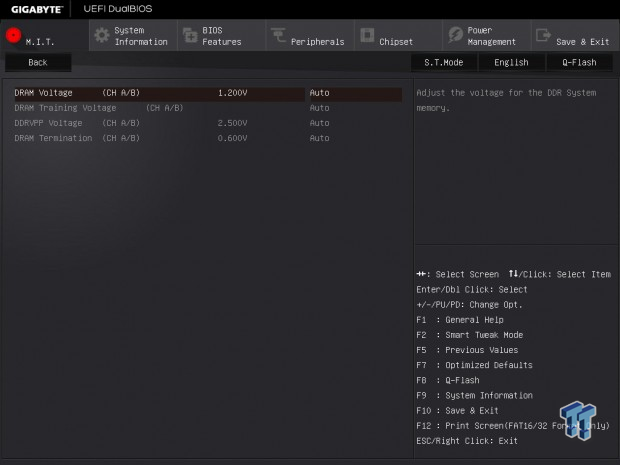Click the red M.I.T. tab icon

(x=13, y=35)
